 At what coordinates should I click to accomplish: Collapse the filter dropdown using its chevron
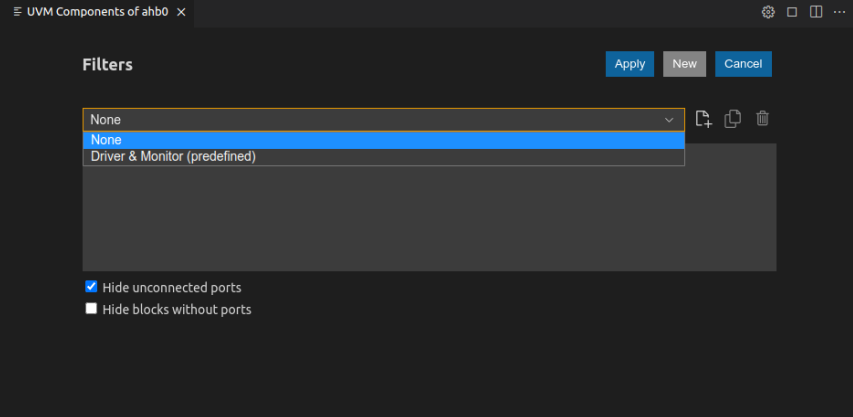(670, 120)
